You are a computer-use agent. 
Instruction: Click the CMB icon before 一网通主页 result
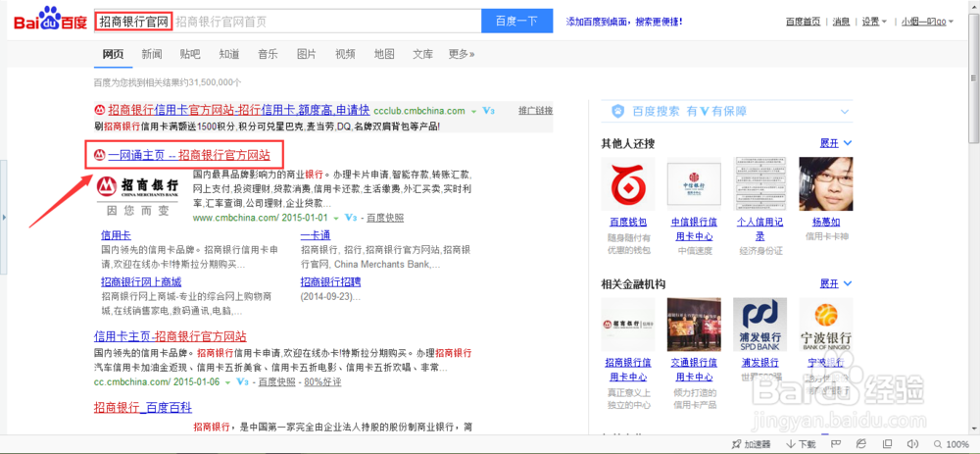pyautogui.click(x=99, y=155)
